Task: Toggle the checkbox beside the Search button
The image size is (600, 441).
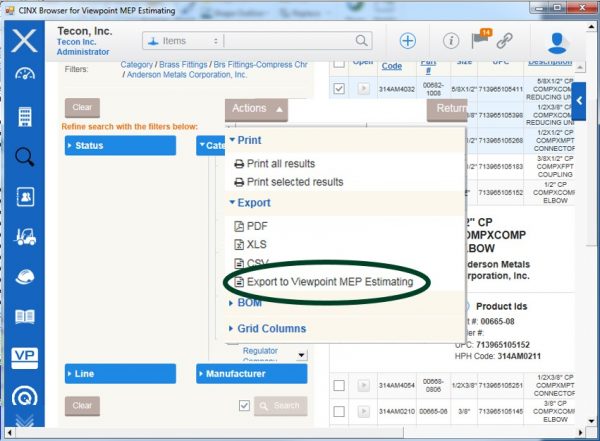Action: pos(244,405)
